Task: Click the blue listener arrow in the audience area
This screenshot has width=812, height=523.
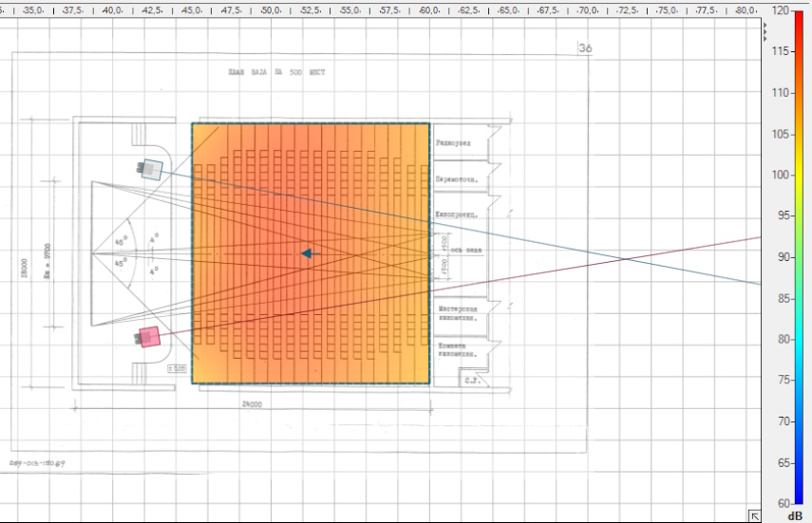Action: coord(311,253)
